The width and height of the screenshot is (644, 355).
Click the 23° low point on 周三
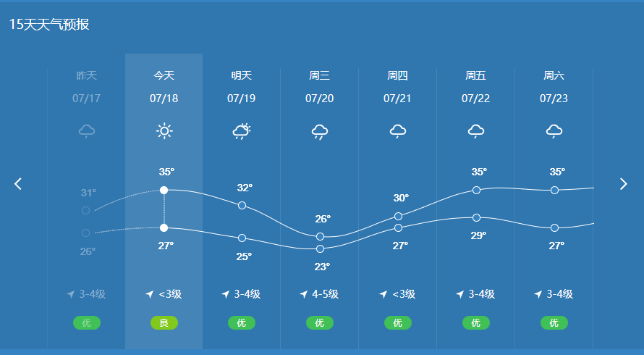[320, 248]
